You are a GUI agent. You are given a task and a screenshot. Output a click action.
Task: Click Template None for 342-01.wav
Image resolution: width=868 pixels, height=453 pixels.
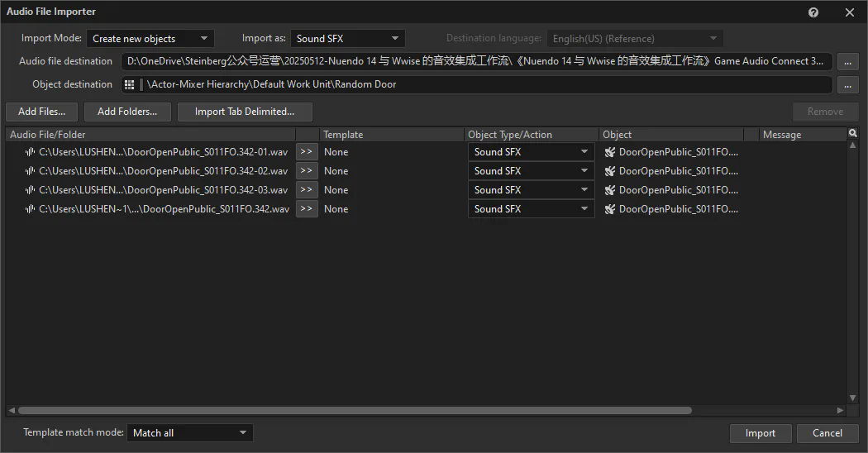point(336,152)
